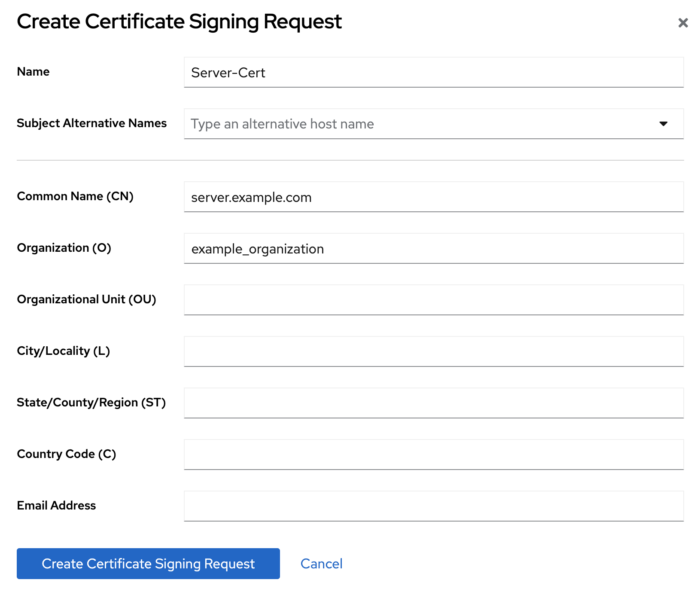Click the Email Address input field

(x=433, y=506)
